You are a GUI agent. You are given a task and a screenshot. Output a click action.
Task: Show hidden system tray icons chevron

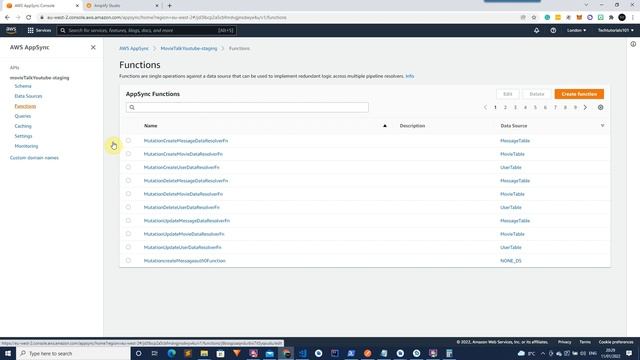click(x=543, y=353)
